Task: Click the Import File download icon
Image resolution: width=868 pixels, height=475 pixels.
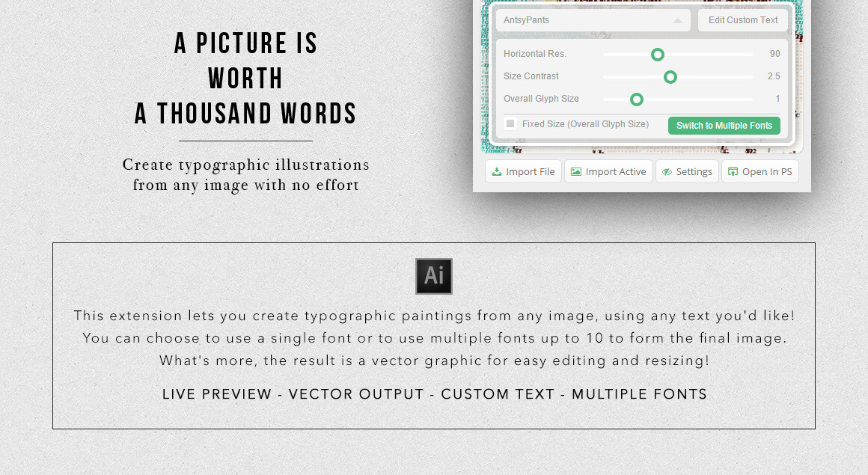Action: coord(496,172)
